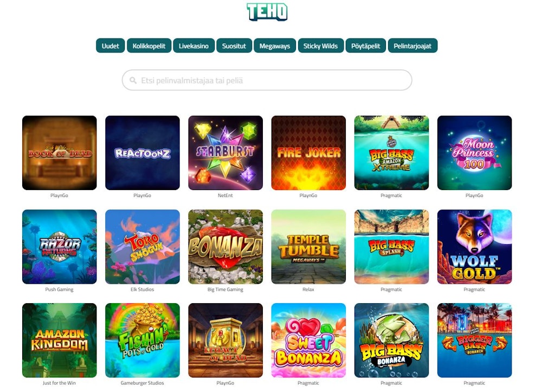Open the Razor Returns thumbnail
This screenshot has height=392, width=542.
[60, 246]
